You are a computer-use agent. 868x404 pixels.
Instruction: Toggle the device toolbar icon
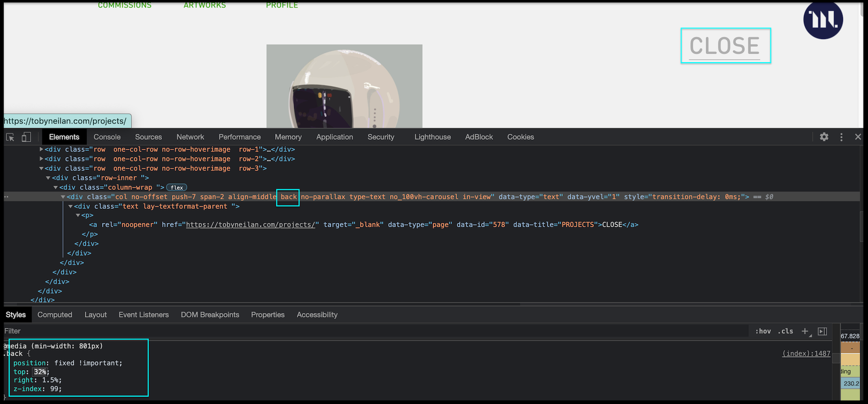pyautogui.click(x=26, y=137)
